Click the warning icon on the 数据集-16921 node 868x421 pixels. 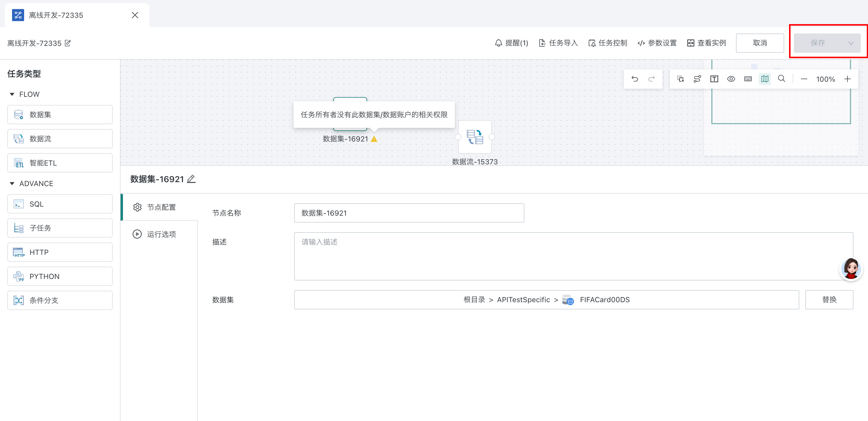click(374, 139)
